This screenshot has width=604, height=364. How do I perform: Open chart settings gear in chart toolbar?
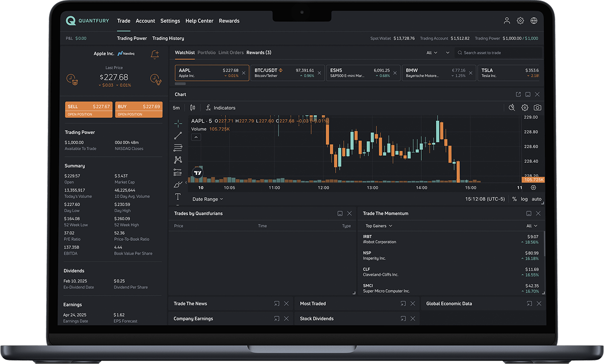pyautogui.click(x=524, y=108)
